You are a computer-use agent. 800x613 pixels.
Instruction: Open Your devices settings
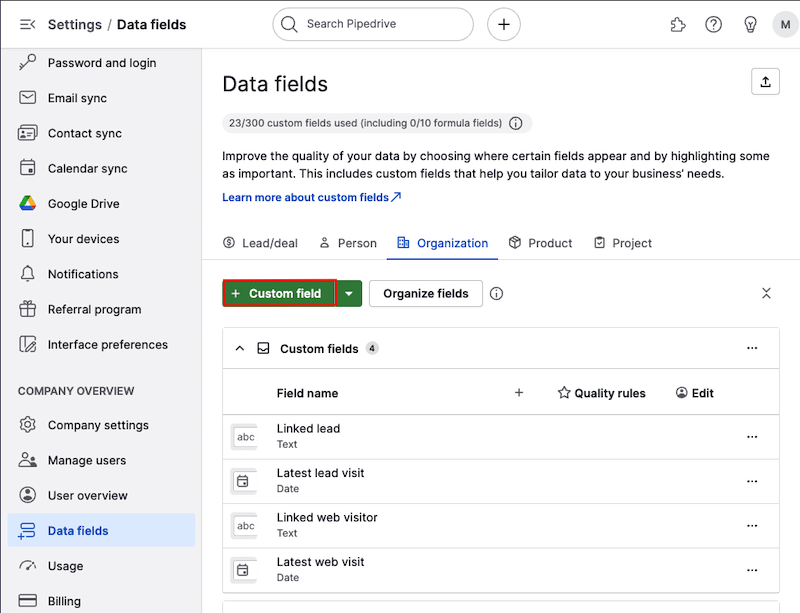tap(102, 239)
